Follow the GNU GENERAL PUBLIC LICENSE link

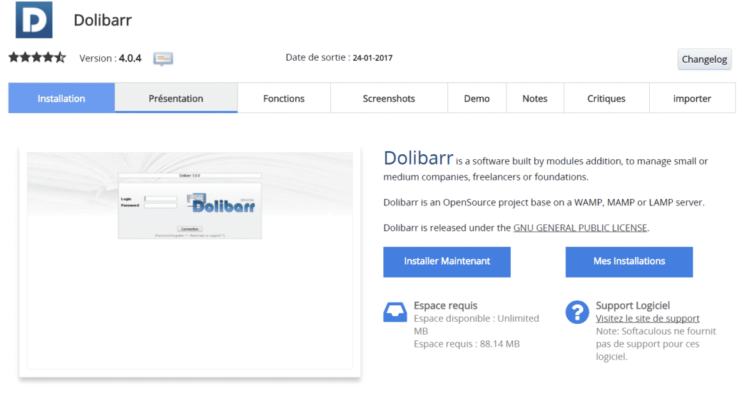pyautogui.click(x=580, y=228)
